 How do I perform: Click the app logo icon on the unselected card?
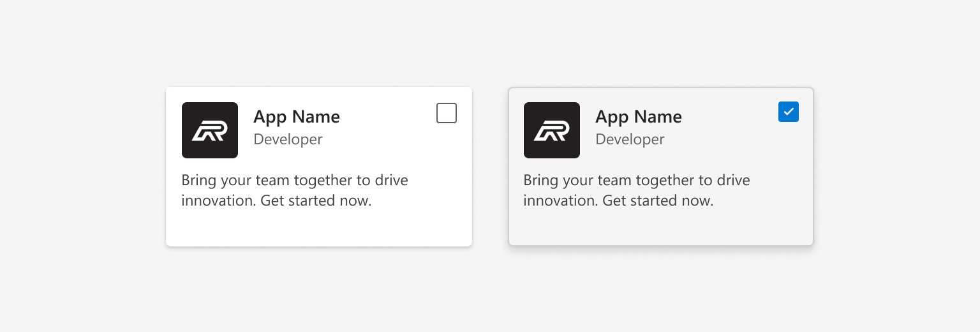tap(210, 130)
